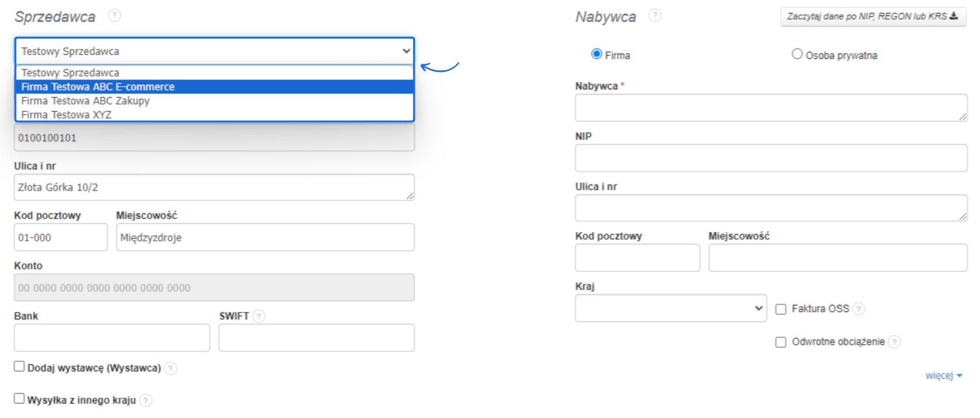Pick Firma Testowa ABC Zakupy option
Image resolution: width=980 pixels, height=418 pixels.
(86, 101)
